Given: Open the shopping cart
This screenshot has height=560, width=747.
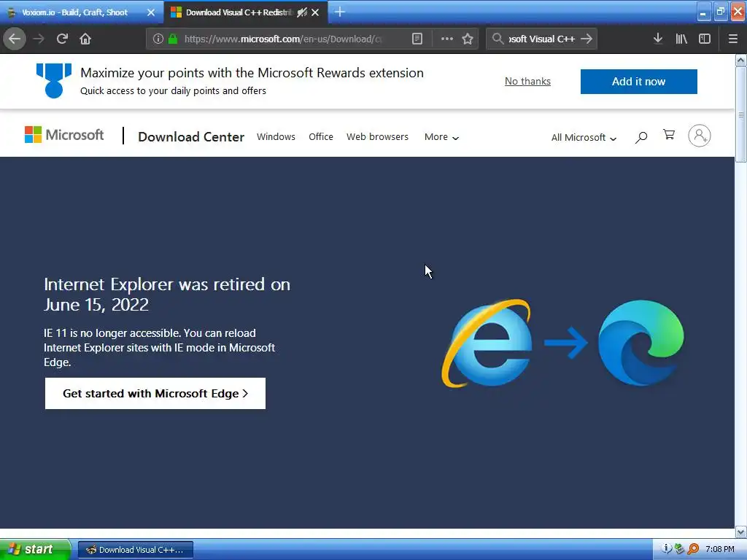Looking at the screenshot, I should click(669, 135).
